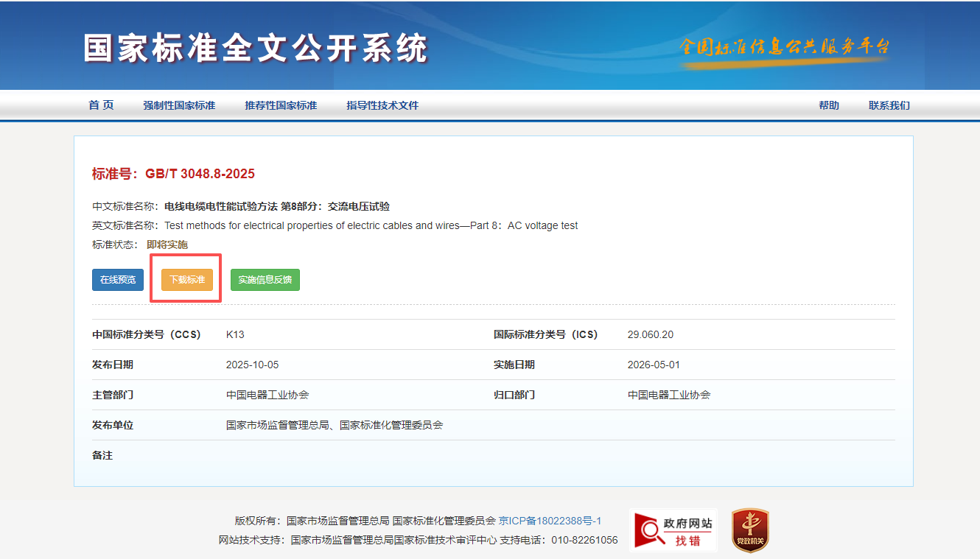Viewport: 980px width, 559px height.
Task: Open the 帮助 page
Action: point(828,105)
